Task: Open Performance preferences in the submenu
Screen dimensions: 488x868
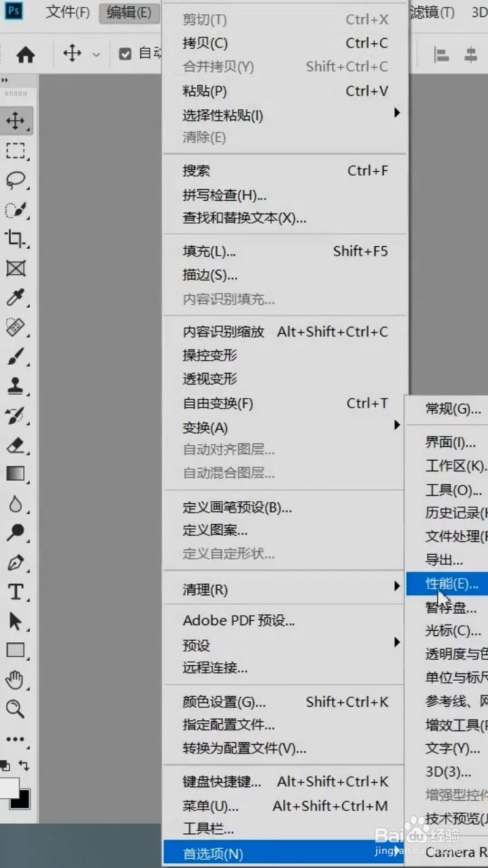Action: tap(447, 583)
